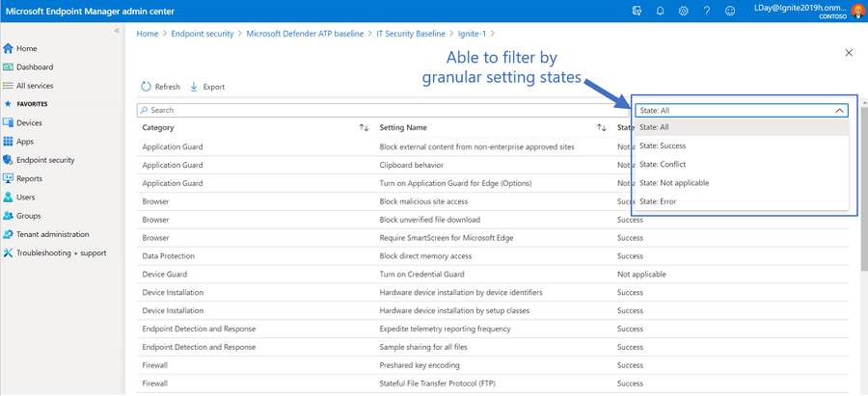Click the user account avatar

click(857, 11)
